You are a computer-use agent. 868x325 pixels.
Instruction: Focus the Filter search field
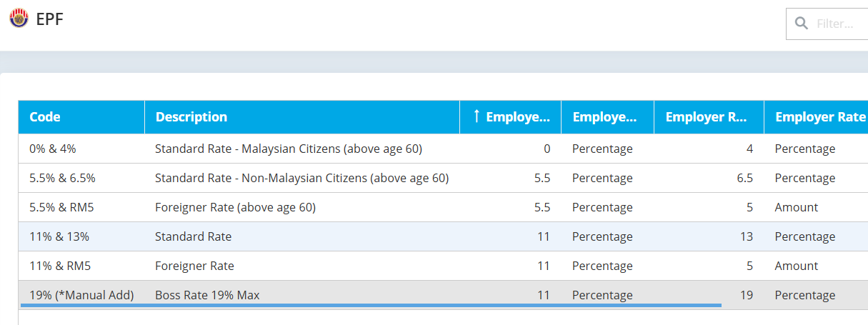coord(839,24)
